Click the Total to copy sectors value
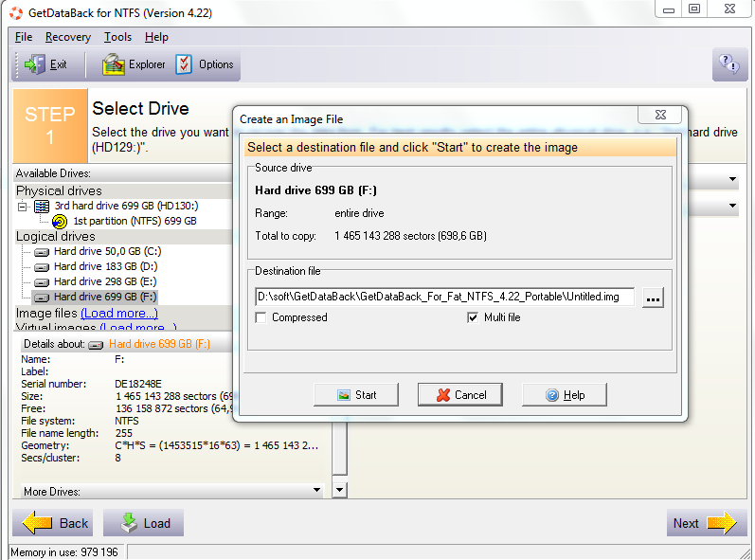The width and height of the screenshot is (755, 560). pos(410,236)
